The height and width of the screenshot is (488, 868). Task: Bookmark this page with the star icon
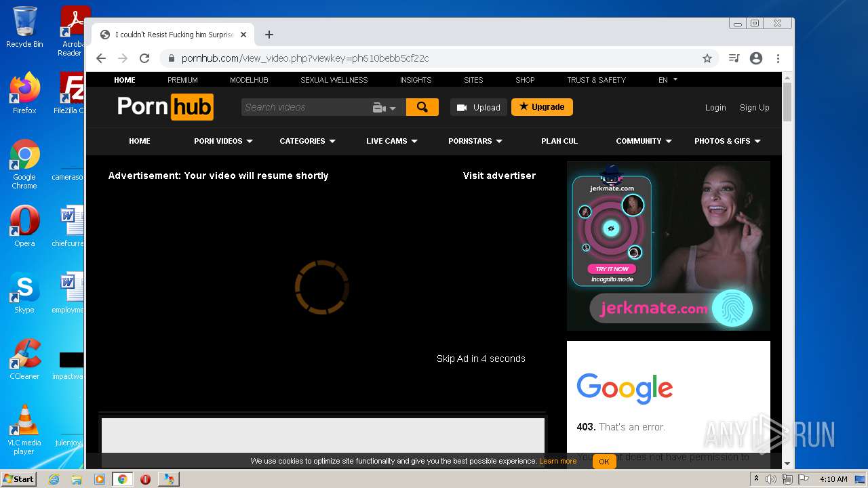click(707, 58)
